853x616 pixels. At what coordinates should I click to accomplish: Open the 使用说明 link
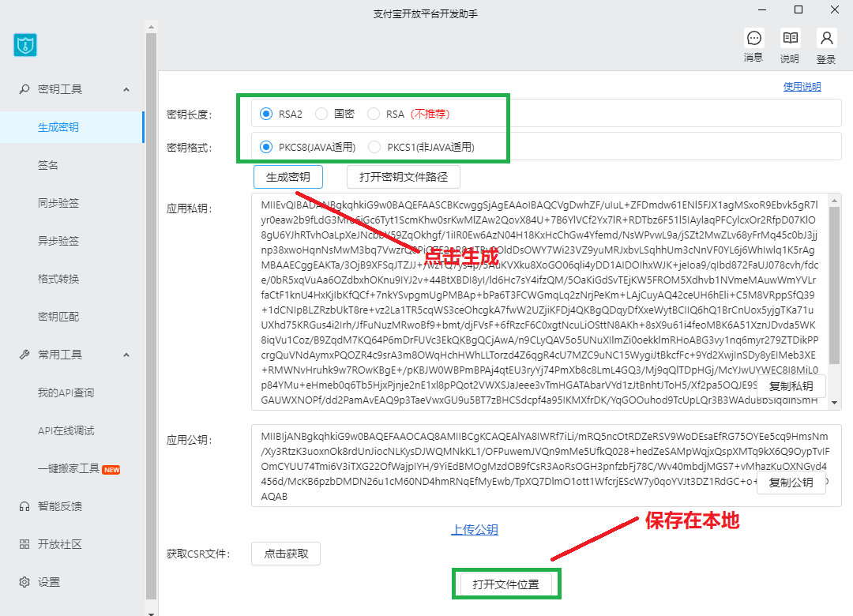[802, 87]
